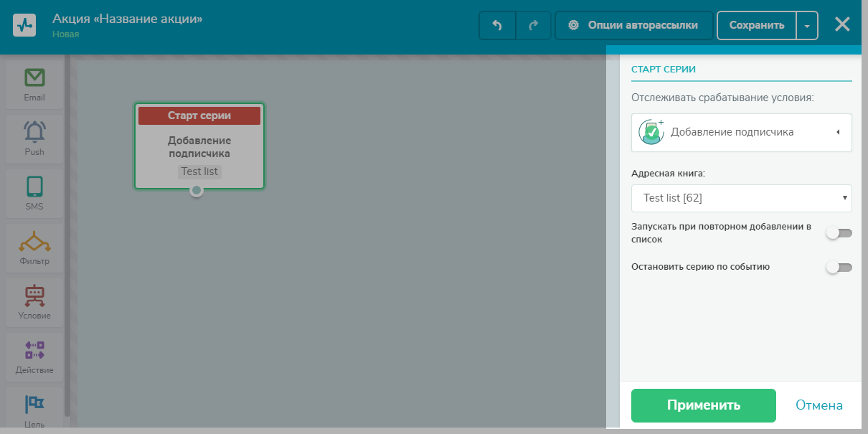The width and height of the screenshot is (868, 434).
Task: Click the Отмена link
Action: [819, 405]
